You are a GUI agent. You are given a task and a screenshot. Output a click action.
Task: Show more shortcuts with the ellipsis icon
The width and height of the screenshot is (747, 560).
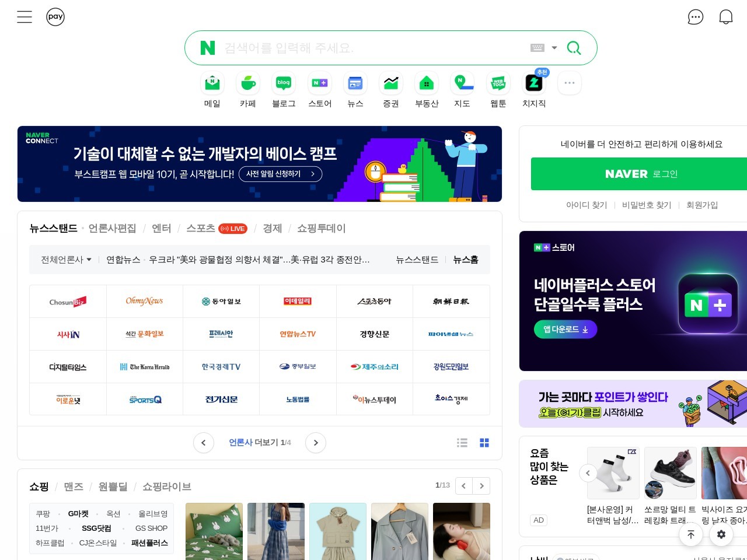click(570, 83)
